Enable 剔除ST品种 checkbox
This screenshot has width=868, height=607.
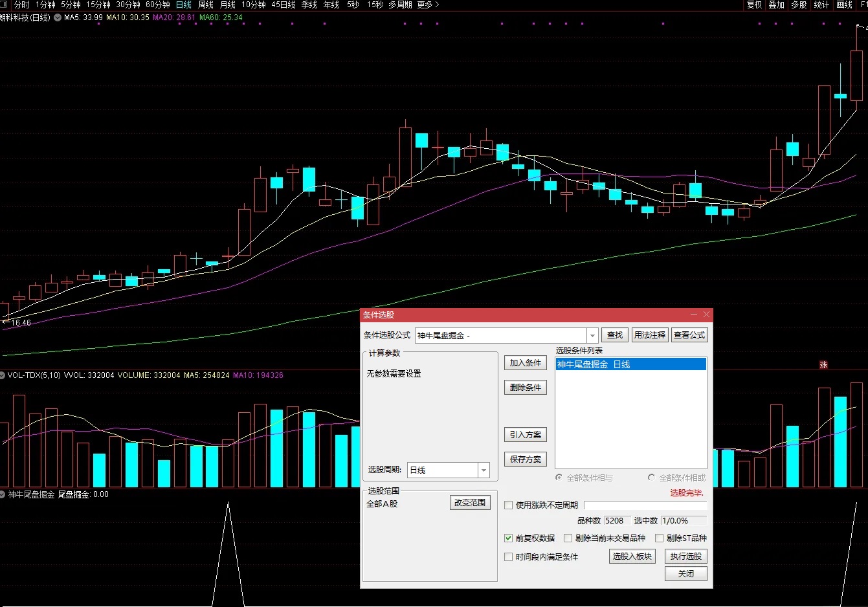(x=660, y=538)
